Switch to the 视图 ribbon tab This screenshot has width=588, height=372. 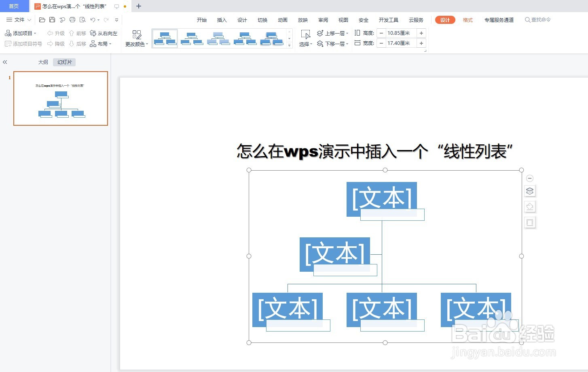pos(343,20)
